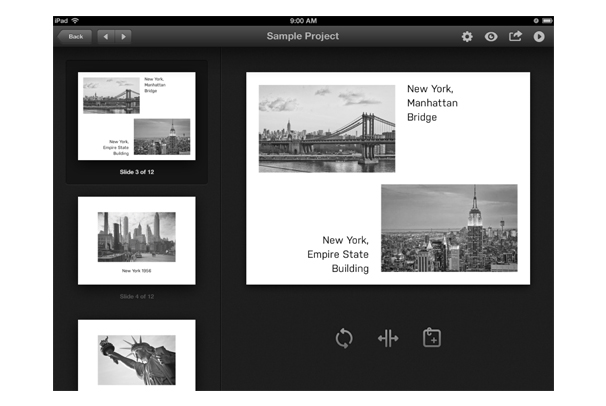Screen dimensions: 606x406
Task: Click the 'Slide 3 of 12' label
Action: 136,172
